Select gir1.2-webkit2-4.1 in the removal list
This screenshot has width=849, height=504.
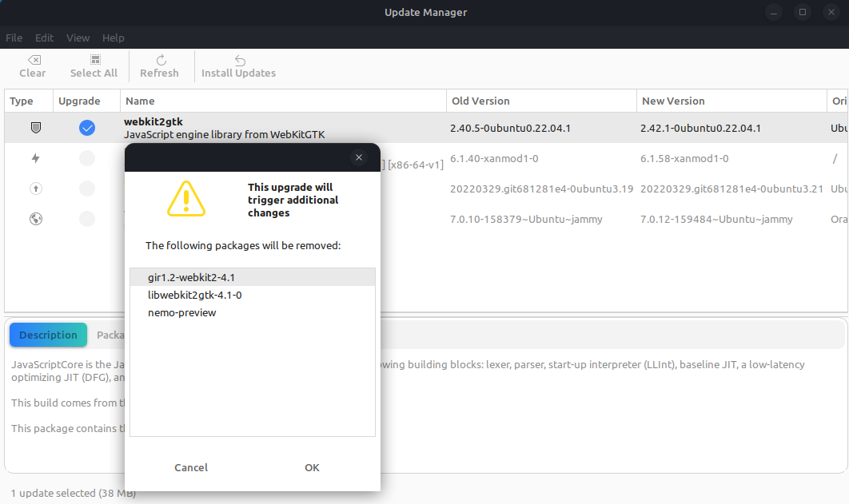(x=190, y=277)
